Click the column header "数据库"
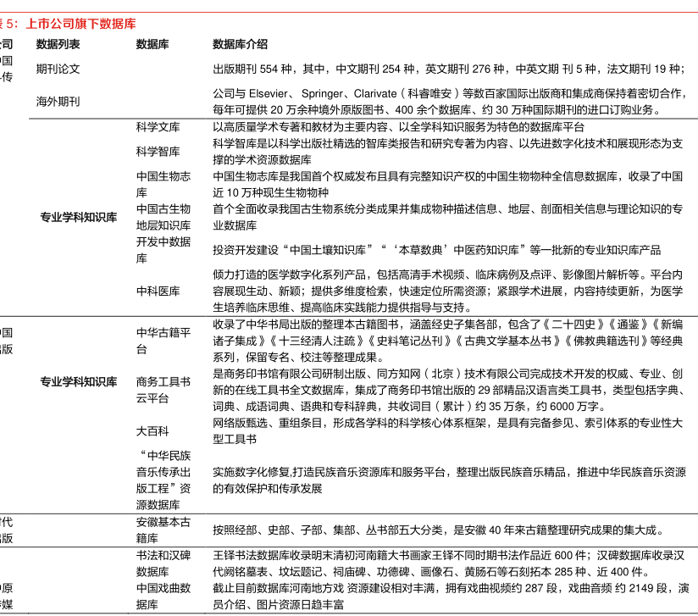This screenshot has width=698, height=616. (x=152, y=44)
